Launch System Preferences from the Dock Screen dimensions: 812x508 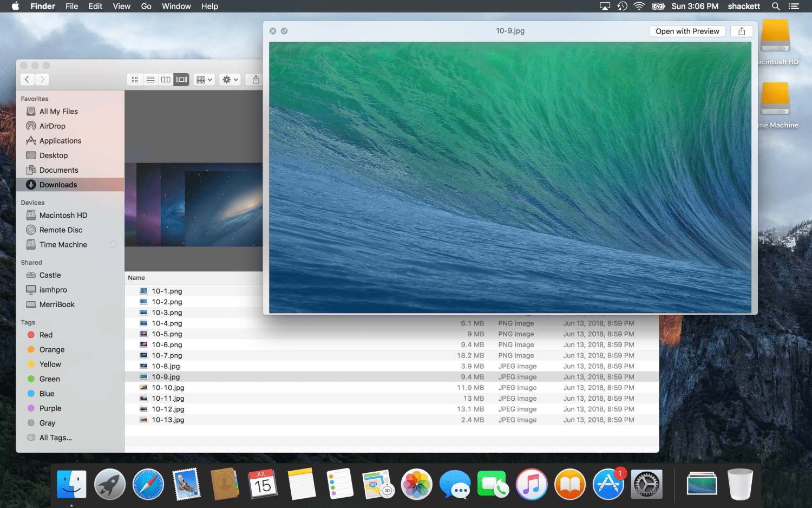coord(646,484)
